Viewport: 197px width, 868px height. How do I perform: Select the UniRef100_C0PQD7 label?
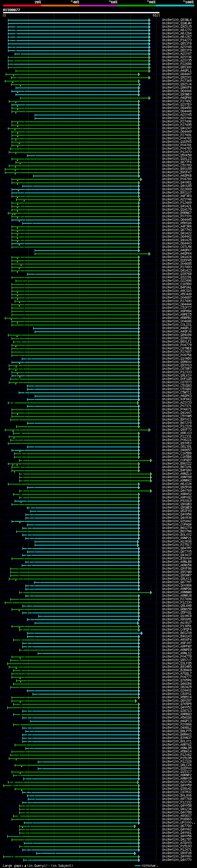[x=176, y=460]
